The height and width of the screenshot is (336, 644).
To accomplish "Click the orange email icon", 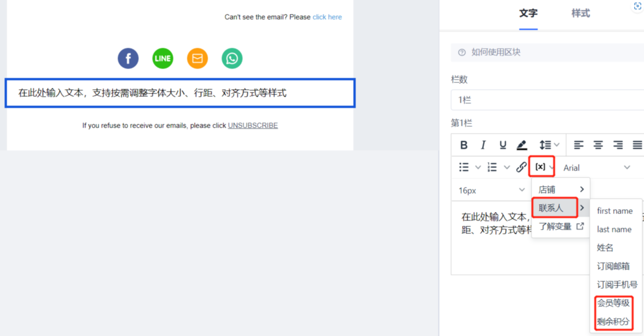I will [197, 59].
